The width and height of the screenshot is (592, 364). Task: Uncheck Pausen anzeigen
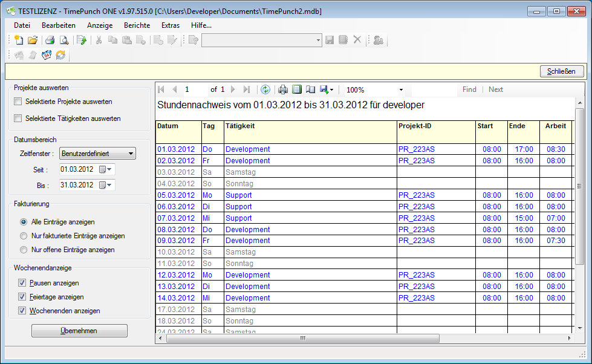tap(22, 283)
